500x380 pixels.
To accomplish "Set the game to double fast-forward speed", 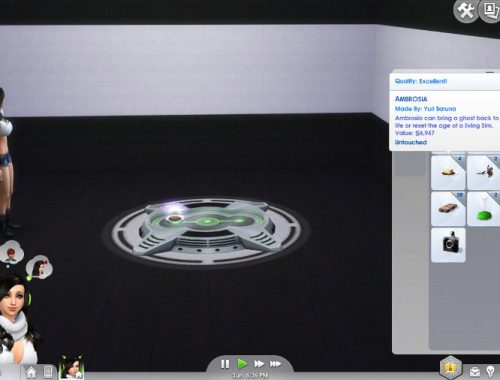I will coord(259,364).
